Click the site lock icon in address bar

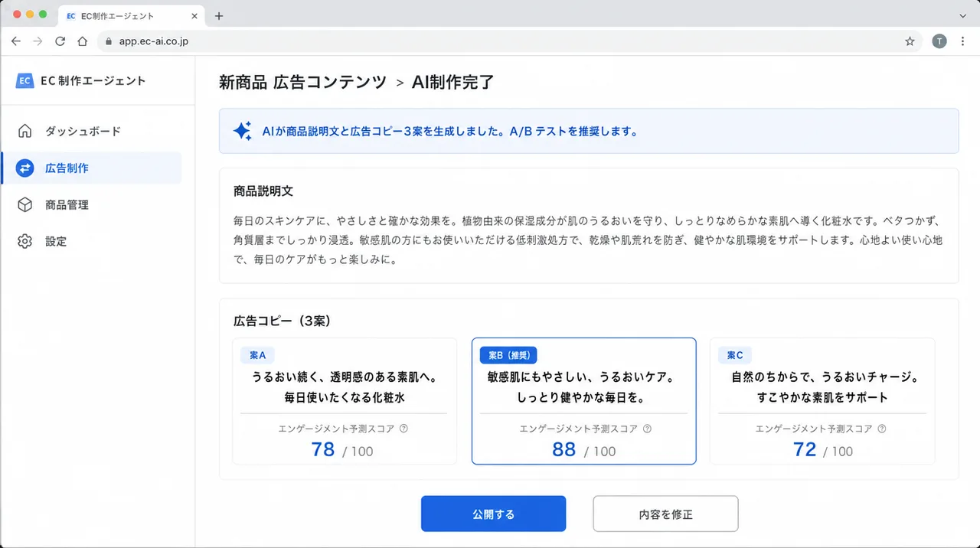(x=108, y=41)
